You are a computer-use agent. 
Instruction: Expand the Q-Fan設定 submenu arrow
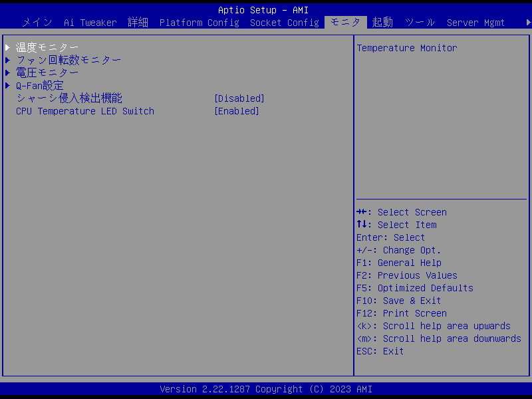(7, 85)
